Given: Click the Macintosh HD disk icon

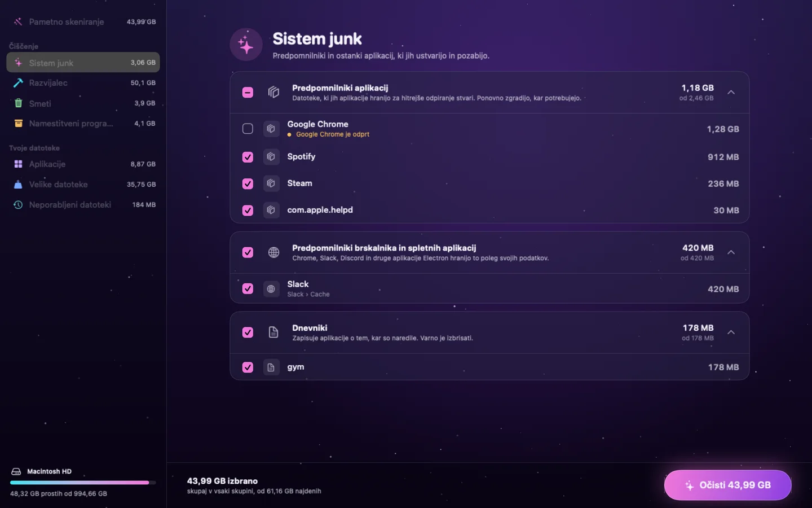Looking at the screenshot, I should tap(16, 471).
